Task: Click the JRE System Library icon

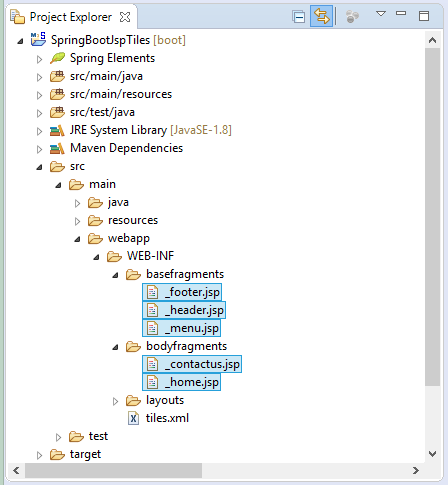Action: tap(57, 130)
